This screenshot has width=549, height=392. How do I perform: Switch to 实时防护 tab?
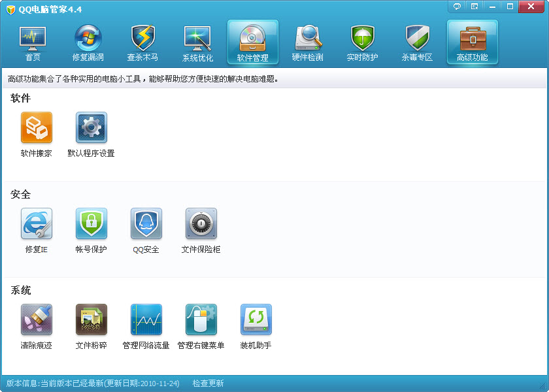362,42
